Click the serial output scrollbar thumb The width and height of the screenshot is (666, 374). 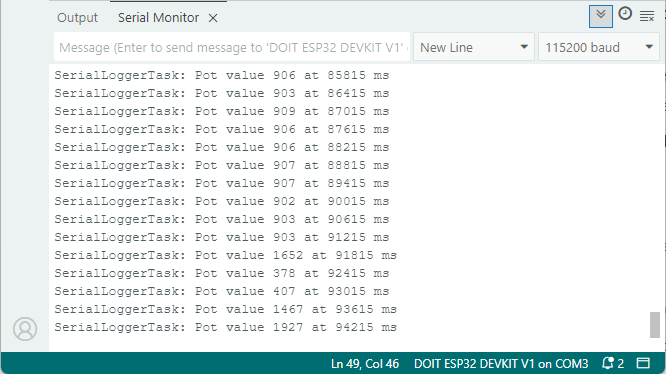click(655, 325)
